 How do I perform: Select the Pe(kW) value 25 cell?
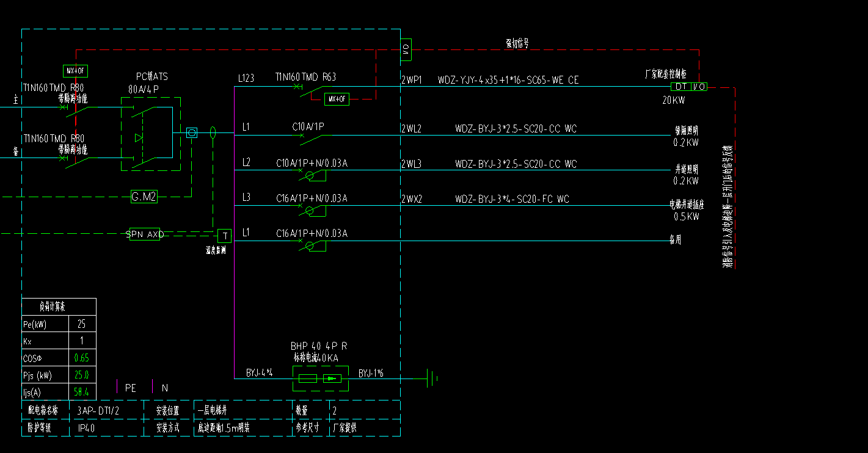pyautogui.click(x=82, y=324)
